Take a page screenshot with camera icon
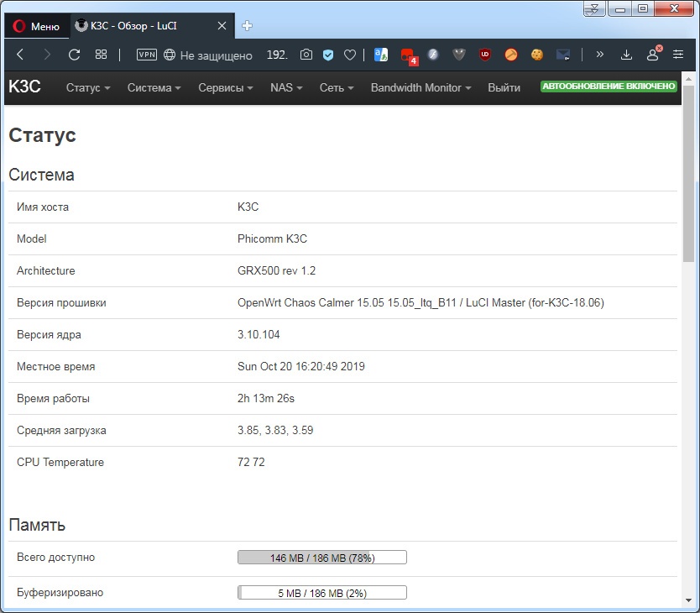Image resolution: width=700 pixels, height=613 pixels. click(306, 55)
